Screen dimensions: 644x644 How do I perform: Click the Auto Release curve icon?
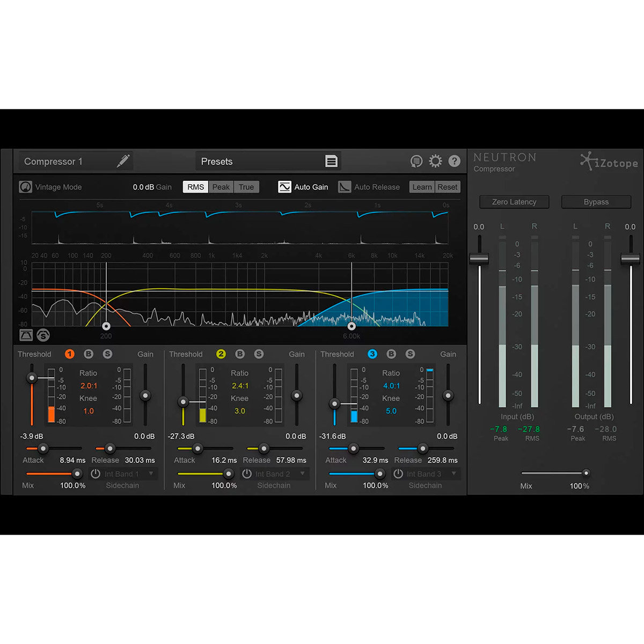coord(345,187)
